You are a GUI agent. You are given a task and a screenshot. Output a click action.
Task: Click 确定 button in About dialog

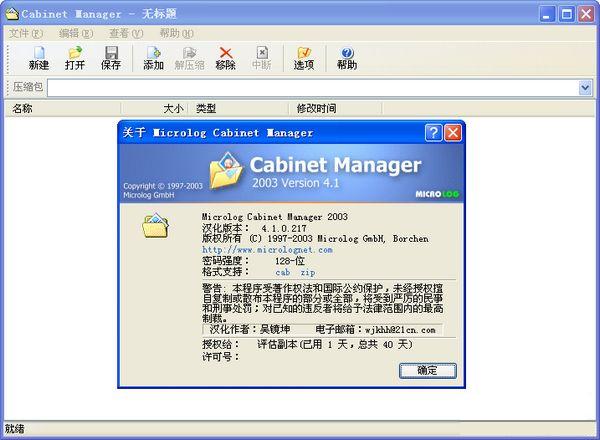(427, 370)
